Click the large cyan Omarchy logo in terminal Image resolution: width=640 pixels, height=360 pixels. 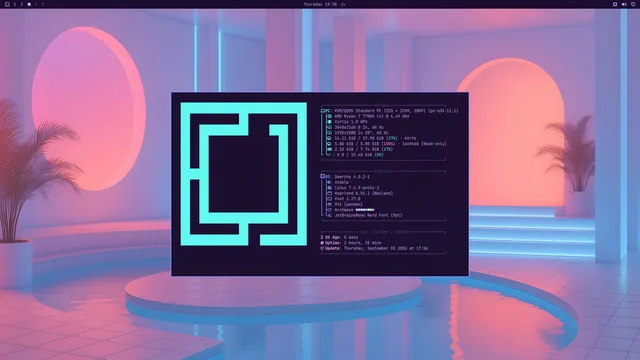(x=244, y=174)
